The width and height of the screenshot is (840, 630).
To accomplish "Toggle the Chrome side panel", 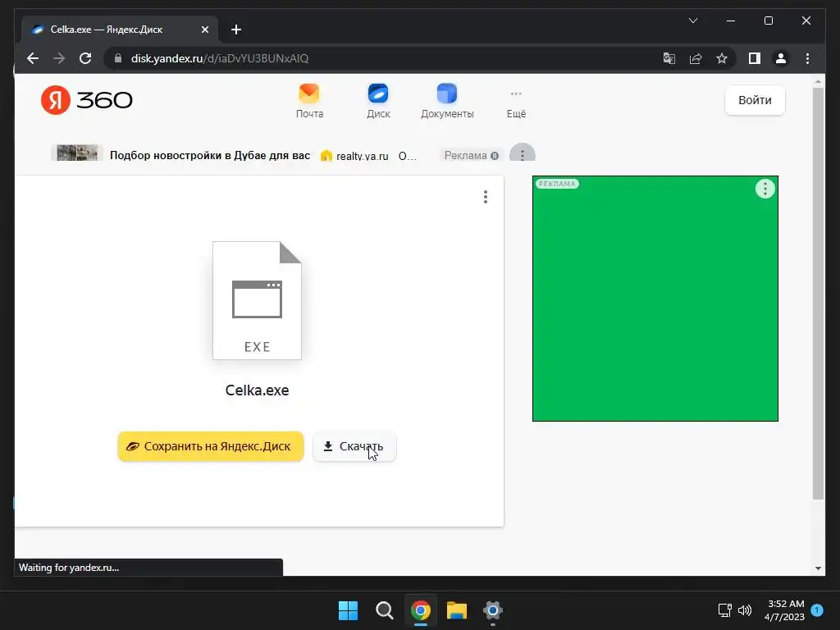I will [755, 58].
